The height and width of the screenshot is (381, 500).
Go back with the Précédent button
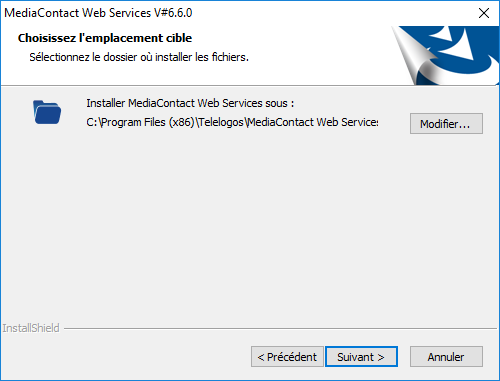tap(287, 357)
